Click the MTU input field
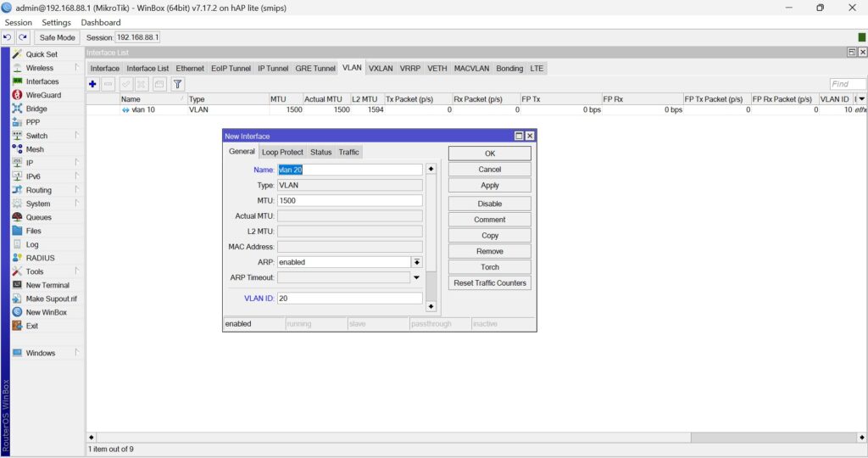 pos(350,200)
